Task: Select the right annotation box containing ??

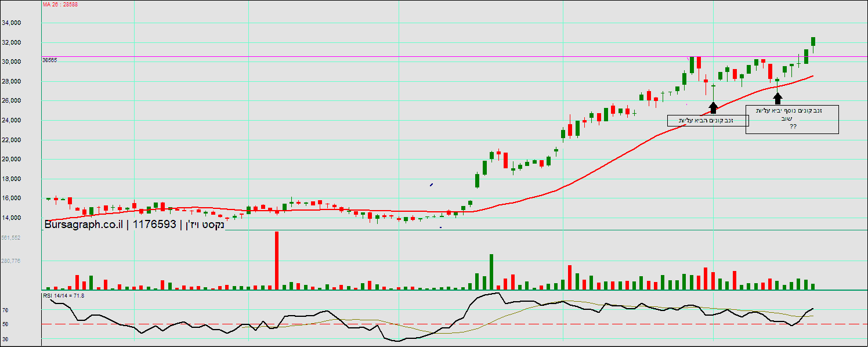Action: click(792, 120)
